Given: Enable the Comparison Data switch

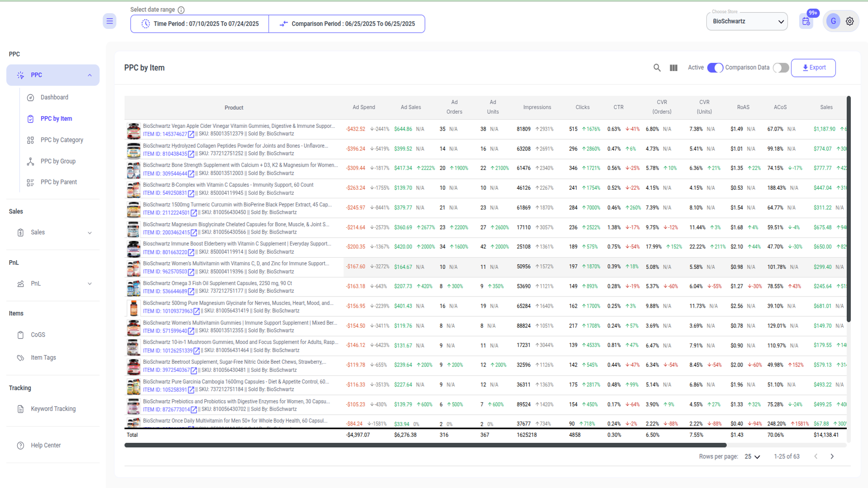Looking at the screenshot, I should [781, 68].
